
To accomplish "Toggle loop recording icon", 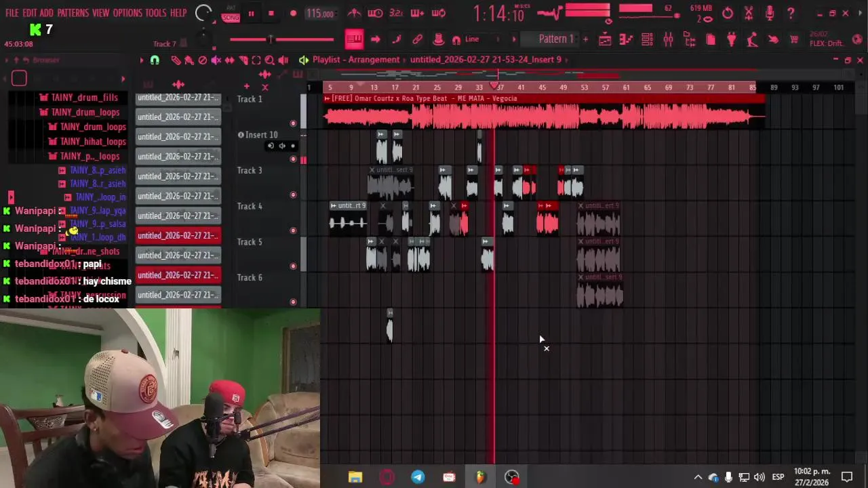I will point(439,13).
